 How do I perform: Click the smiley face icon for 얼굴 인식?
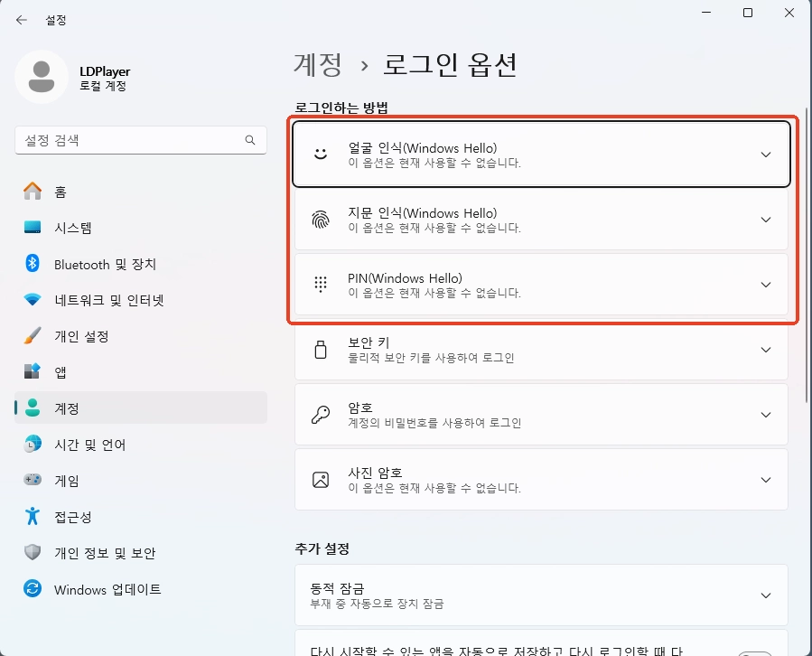pyautogui.click(x=321, y=155)
